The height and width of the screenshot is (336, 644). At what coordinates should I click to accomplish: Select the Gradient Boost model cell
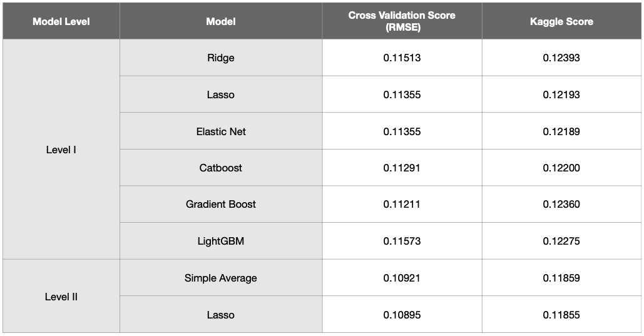click(x=221, y=204)
